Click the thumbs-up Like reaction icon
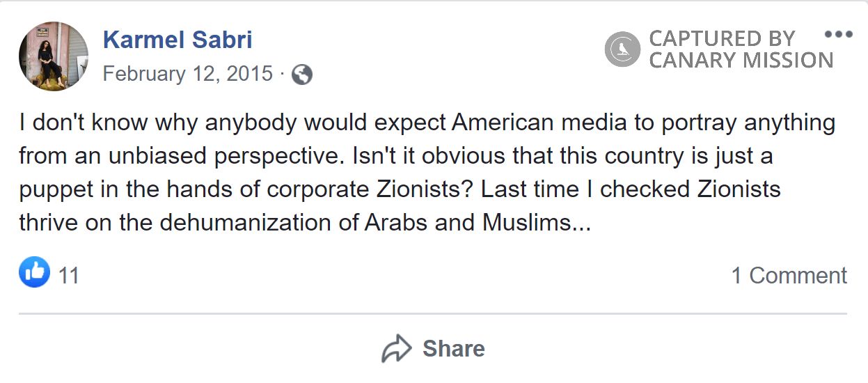The height and width of the screenshot is (383, 868). point(34,272)
